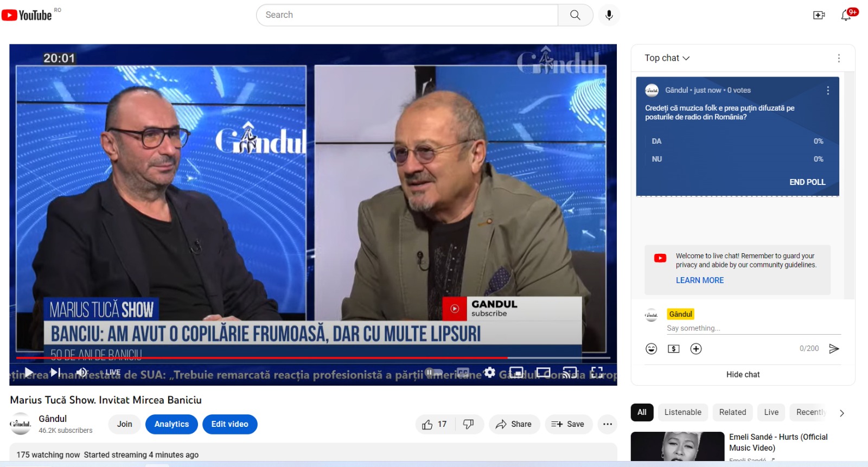Toggle subtitles/closed captions button
The image size is (868, 467).
(x=463, y=372)
